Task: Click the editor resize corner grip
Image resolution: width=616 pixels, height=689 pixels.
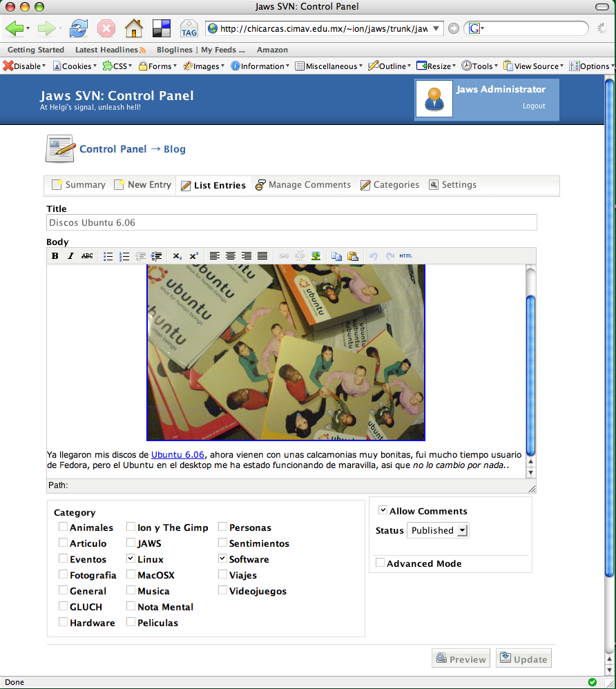Action: click(532, 489)
